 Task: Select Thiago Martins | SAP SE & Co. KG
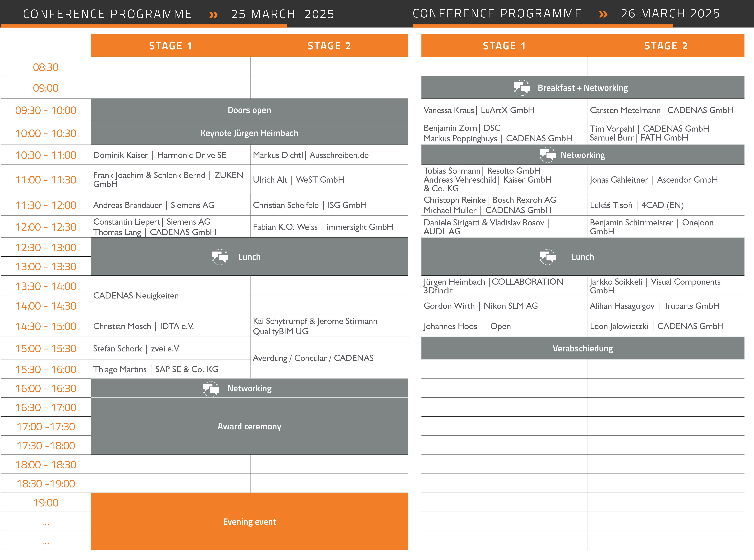(156, 369)
